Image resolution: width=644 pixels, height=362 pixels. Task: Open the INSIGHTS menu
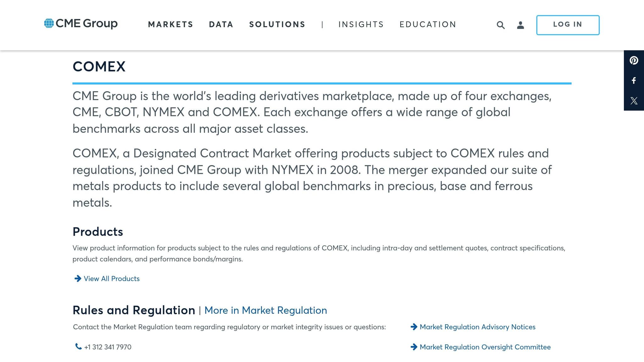361,25
